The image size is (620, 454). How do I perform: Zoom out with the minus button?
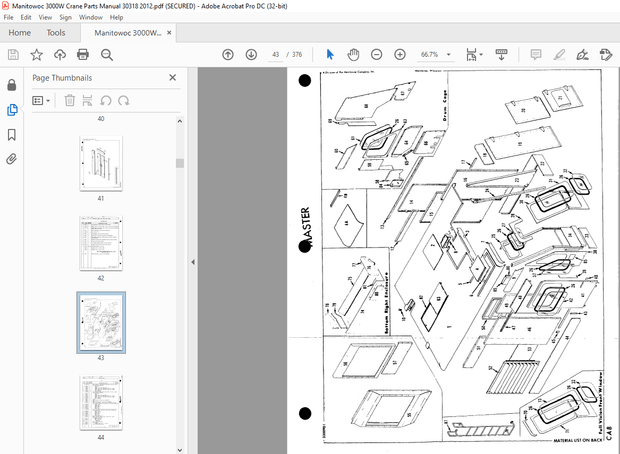click(377, 54)
